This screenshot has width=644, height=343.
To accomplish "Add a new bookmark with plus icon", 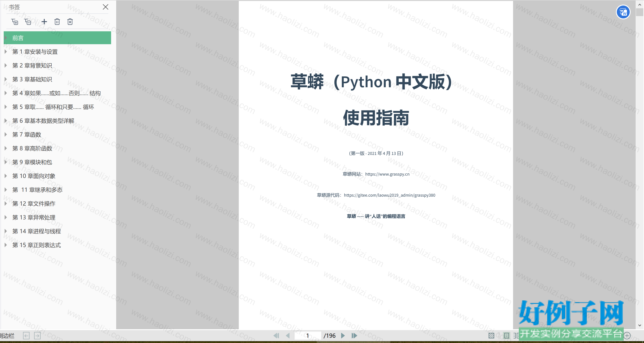I will [44, 22].
